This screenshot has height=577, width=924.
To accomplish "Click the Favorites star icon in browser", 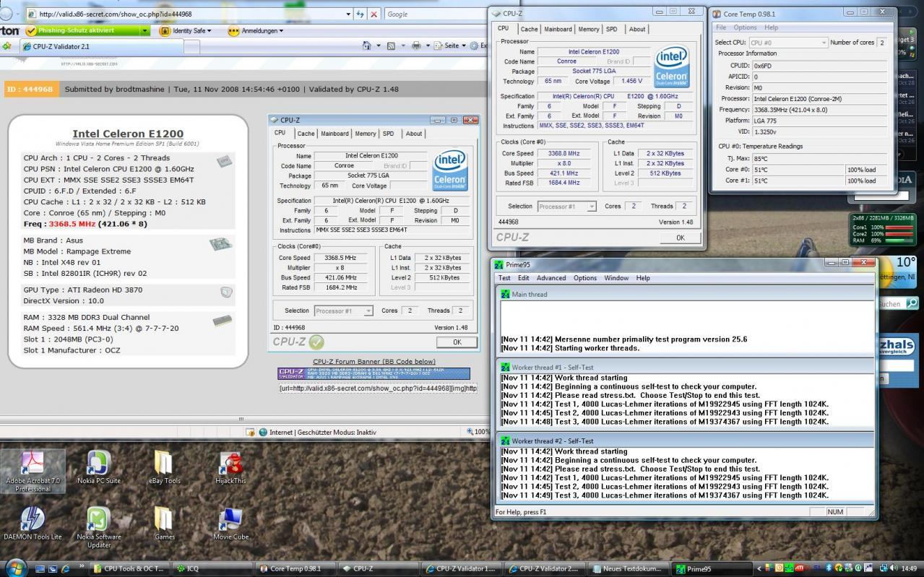I will (7, 45).
